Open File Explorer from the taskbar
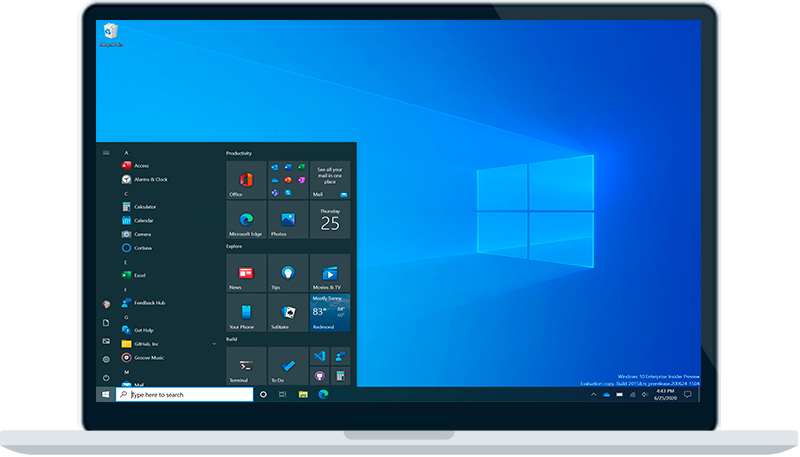The image size is (800, 457). point(303,394)
